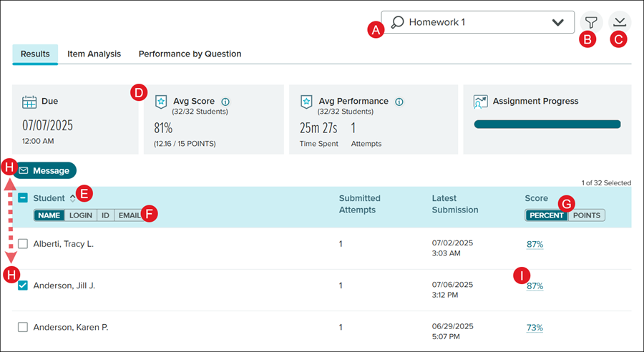644x352 pixels.
Task: Expand the Homework 1 dropdown chevron
Action: tap(558, 22)
